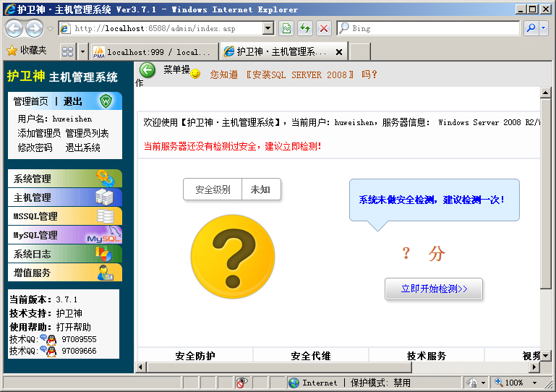Screen dimensions: 556x392
Task: Open 修改密码
Action: point(35,148)
